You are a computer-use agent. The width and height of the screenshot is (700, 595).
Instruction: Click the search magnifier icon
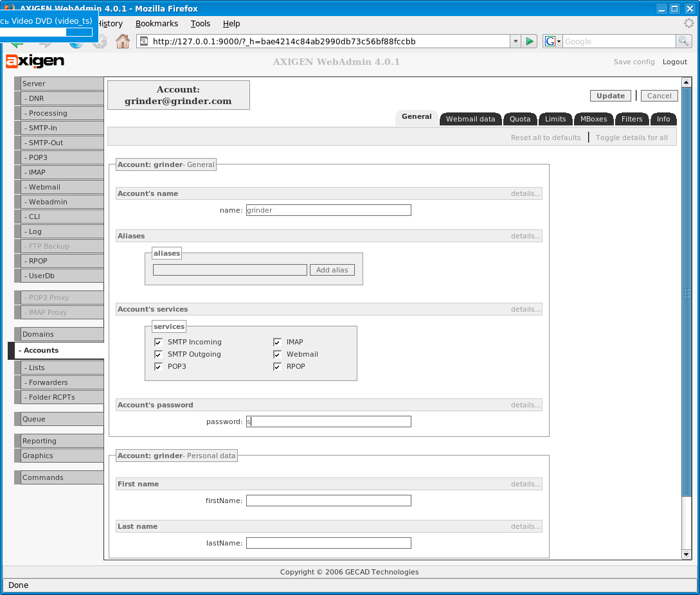pos(683,42)
